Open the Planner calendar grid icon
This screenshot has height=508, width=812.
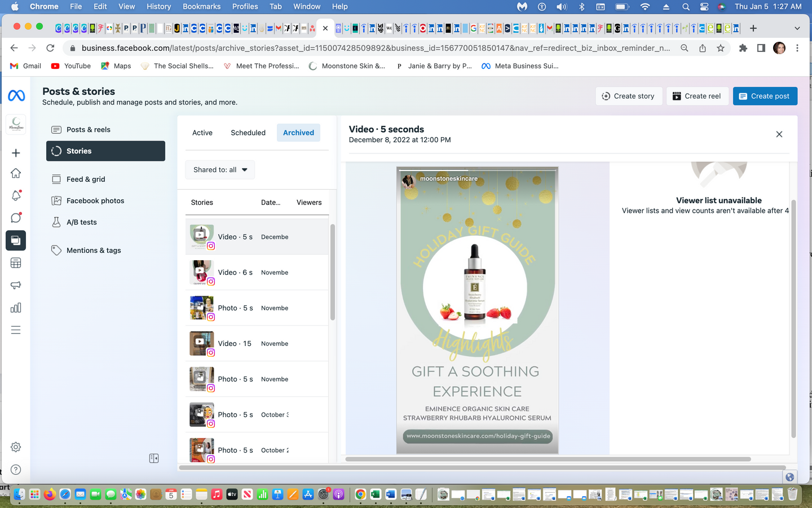coord(16,263)
